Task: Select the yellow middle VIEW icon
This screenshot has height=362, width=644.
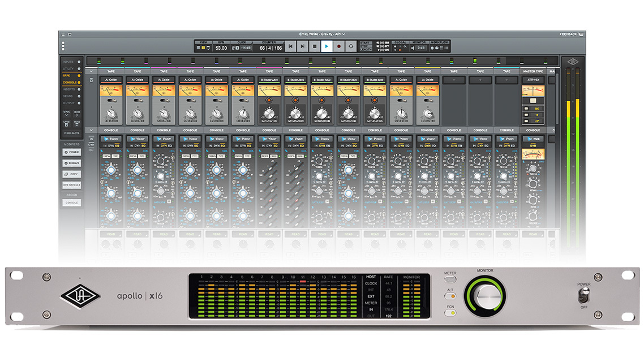Action: pos(203,48)
